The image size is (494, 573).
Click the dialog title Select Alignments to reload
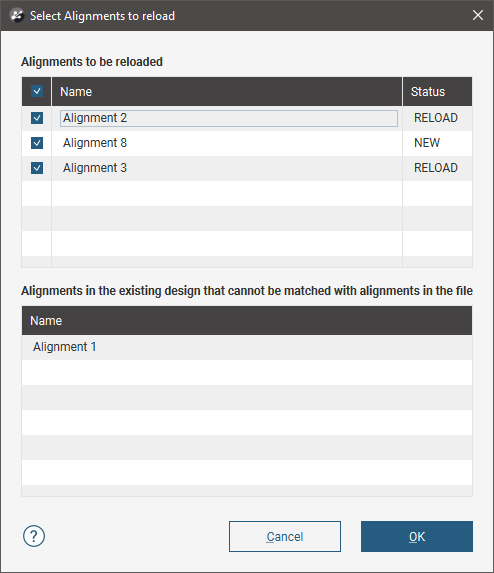102,16
